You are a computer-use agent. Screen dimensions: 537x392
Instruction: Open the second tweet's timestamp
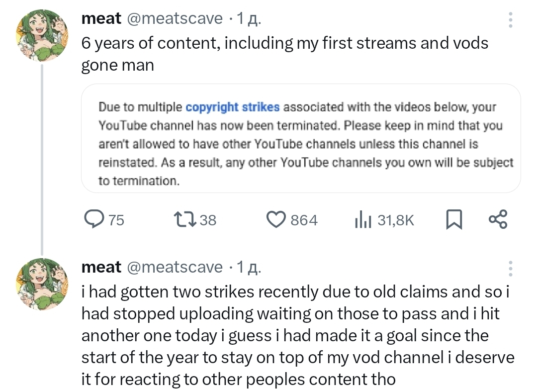point(249,268)
